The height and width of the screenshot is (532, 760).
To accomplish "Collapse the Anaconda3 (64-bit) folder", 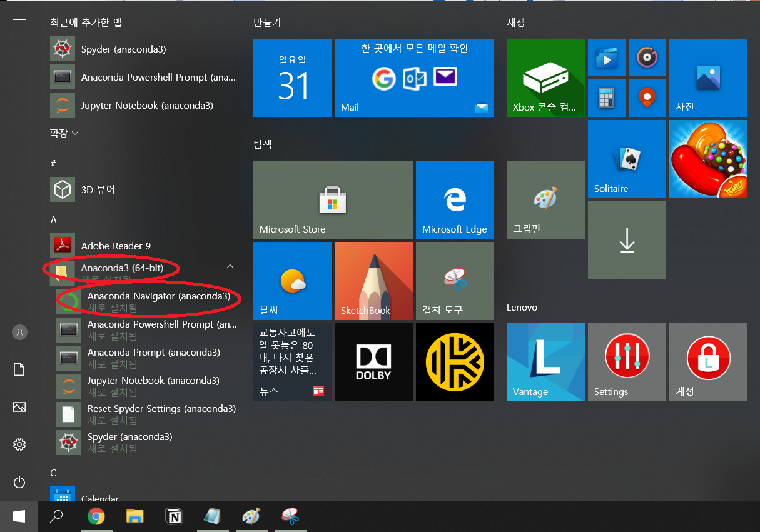I will pyautogui.click(x=144, y=273).
